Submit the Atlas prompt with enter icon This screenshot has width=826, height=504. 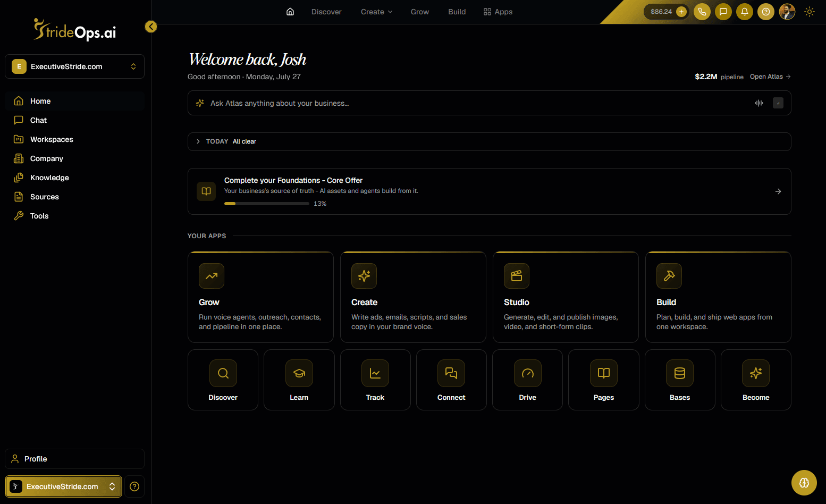point(778,103)
